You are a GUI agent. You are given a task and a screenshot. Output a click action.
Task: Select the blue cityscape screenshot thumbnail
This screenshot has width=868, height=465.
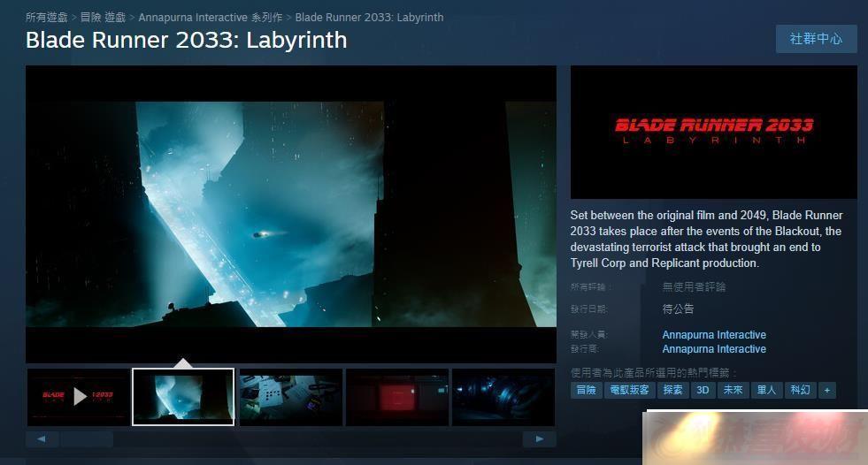coord(183,396)
